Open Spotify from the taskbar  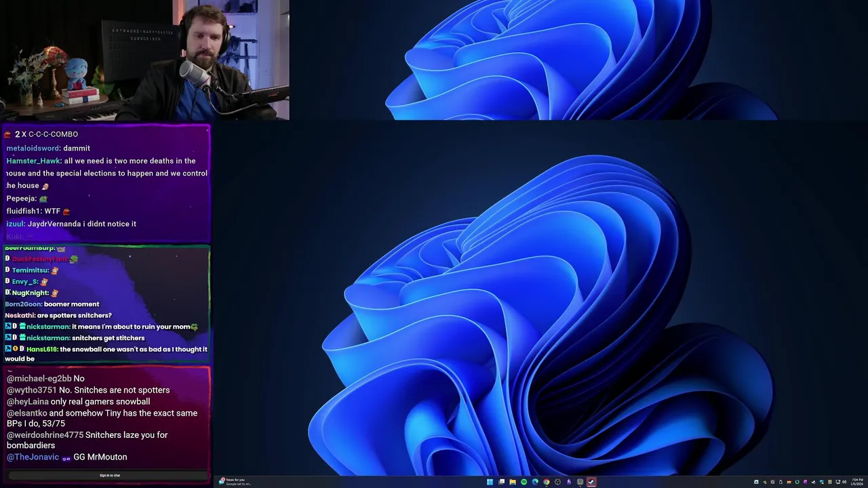(x=524, y=482)
